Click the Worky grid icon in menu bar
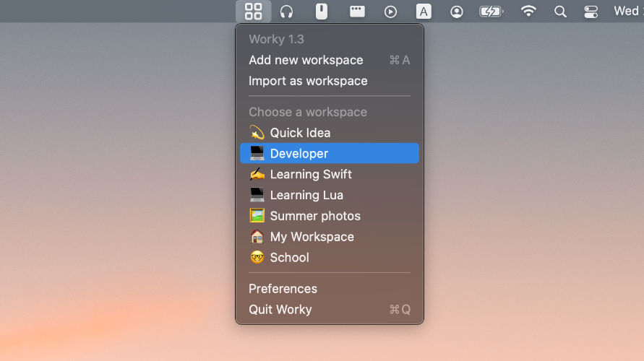The image size is (644, 361). click(253, 12)
